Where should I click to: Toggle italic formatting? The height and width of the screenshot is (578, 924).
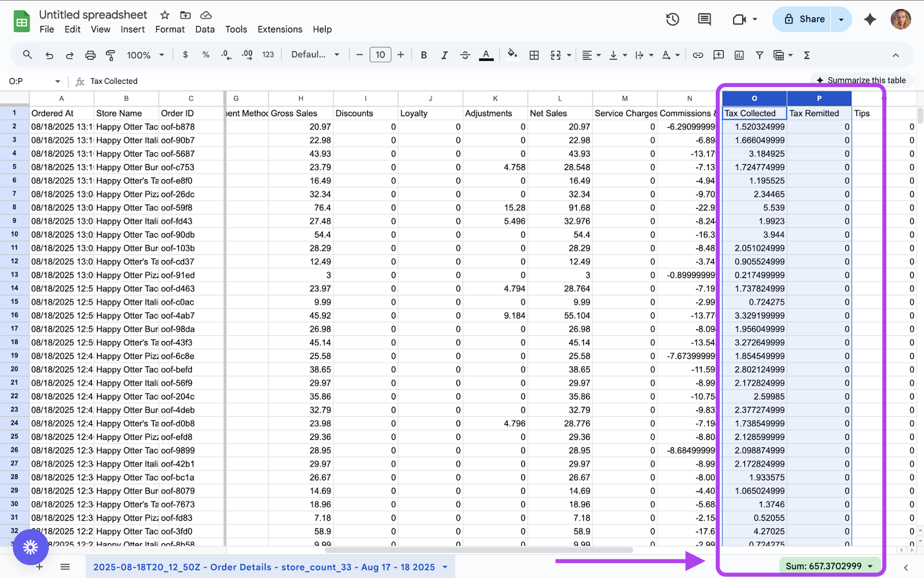coord(444,55)
